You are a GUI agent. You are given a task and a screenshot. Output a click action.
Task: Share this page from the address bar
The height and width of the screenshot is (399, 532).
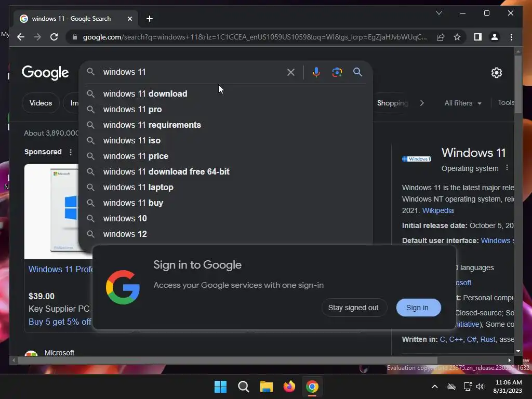click(x=441, y=37)
